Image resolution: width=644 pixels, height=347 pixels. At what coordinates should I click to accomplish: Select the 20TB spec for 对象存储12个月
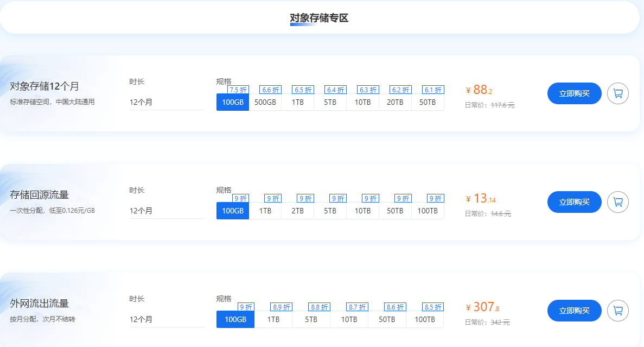(x=395, y=102)
